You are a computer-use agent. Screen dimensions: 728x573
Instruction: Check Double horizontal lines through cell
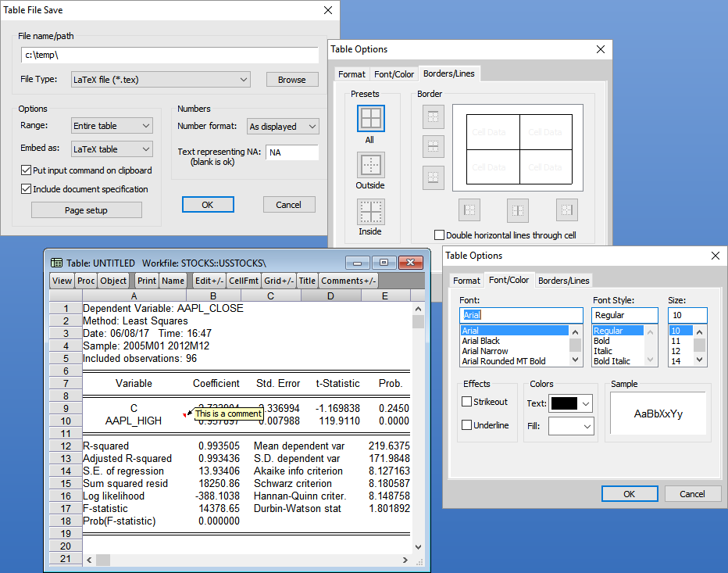(x=439, y=235)
